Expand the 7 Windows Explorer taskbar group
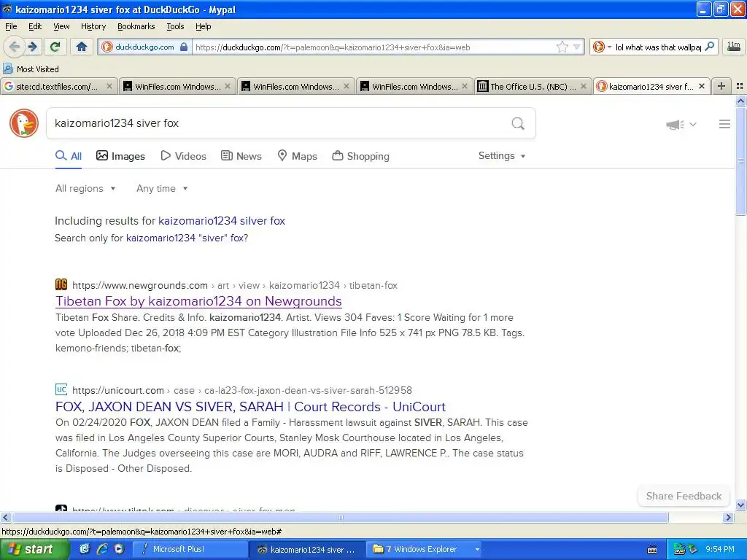This screenshot has width=747, height=560. tap(425, 550)
